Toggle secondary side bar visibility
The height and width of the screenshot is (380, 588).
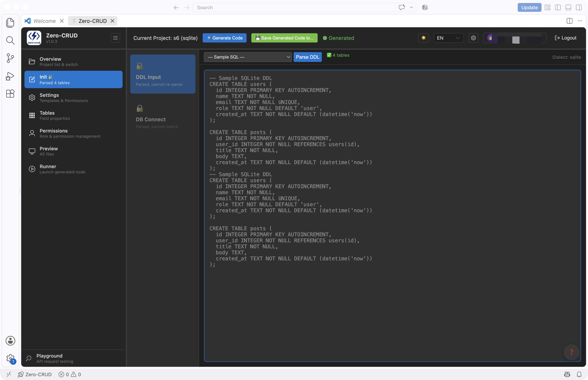(579, 8)
